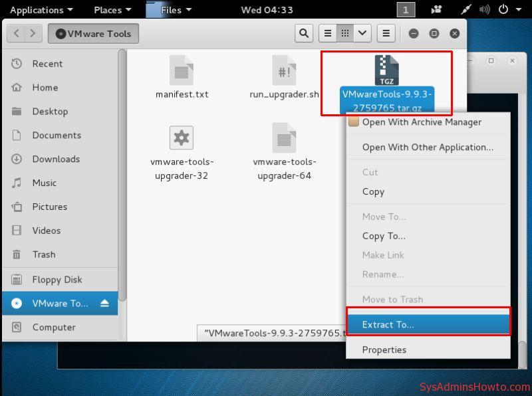This screenshot has height=396, width=532.
Task: Select Copy To... in the context menu
Action: point(428,236)
